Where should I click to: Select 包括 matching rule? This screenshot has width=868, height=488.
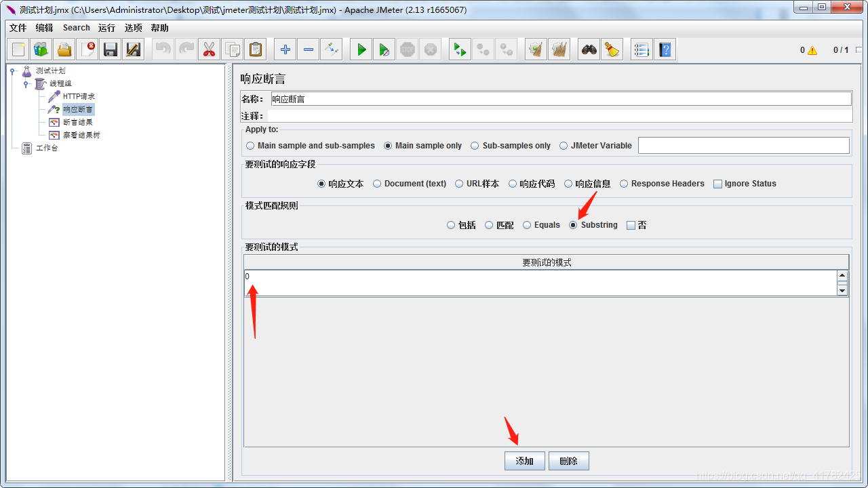pyautogui.click(x=461, y=225)
